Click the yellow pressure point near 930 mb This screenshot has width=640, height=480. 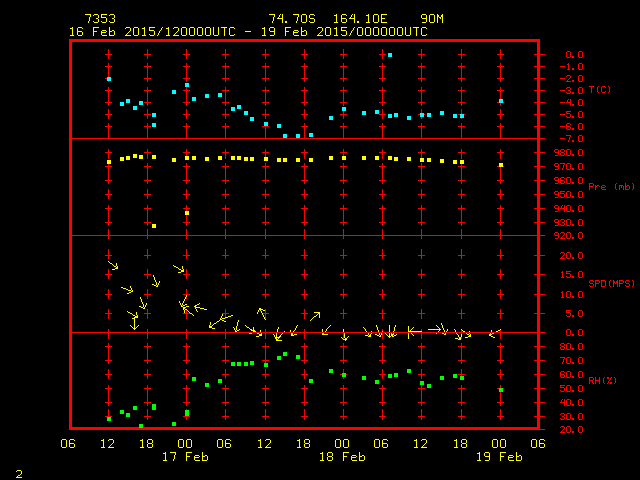(153, 226)
